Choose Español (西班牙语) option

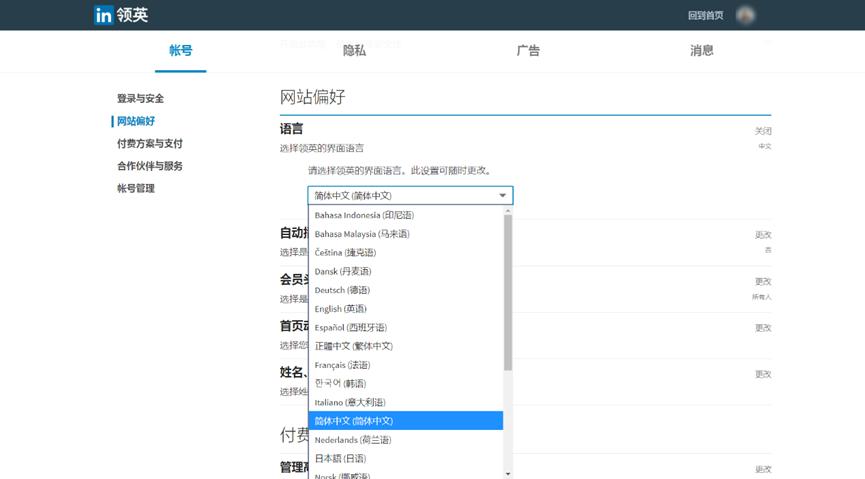[x=405, y=328]
